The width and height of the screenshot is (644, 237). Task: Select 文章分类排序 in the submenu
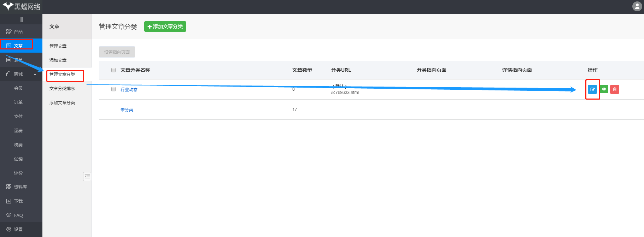[62, 89]
